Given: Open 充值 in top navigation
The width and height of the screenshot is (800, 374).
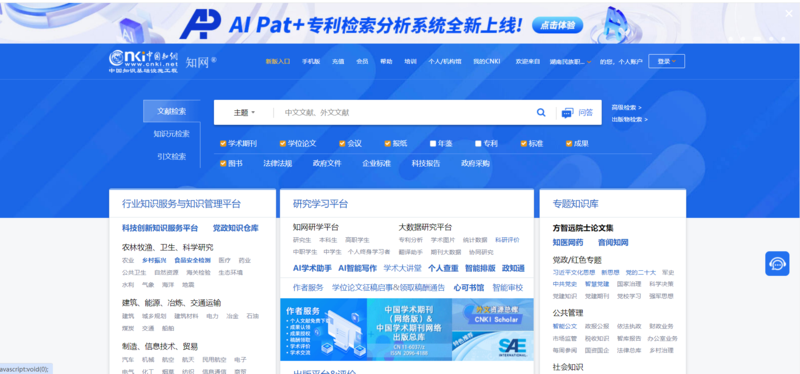Looking at the screenshot, I should pos(338,61).
